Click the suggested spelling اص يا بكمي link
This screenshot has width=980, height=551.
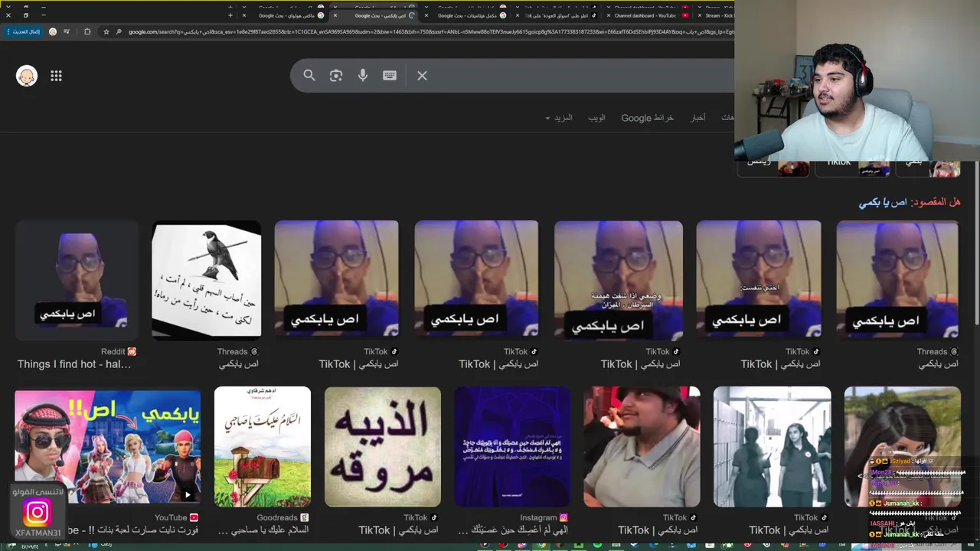pos(882,202)
